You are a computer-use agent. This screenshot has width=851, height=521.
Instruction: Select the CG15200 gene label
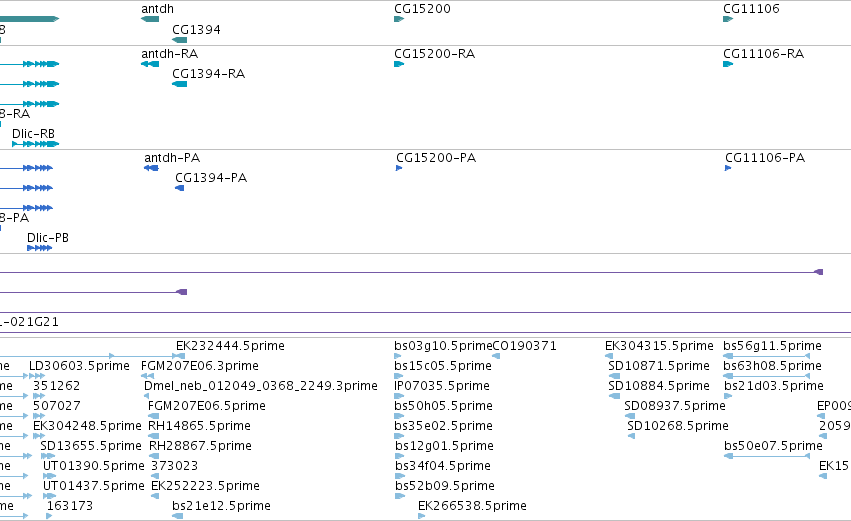point(422,9)
